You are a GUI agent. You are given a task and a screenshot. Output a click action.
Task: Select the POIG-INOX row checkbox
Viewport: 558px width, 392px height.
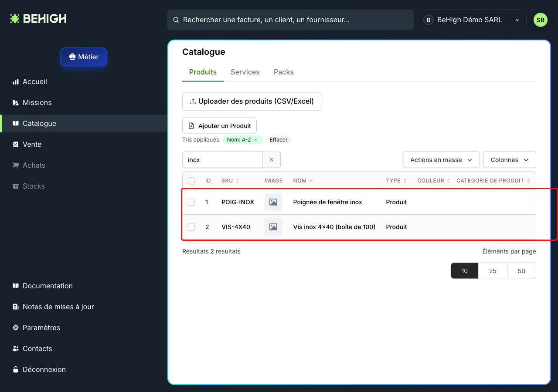coord(191,202)
